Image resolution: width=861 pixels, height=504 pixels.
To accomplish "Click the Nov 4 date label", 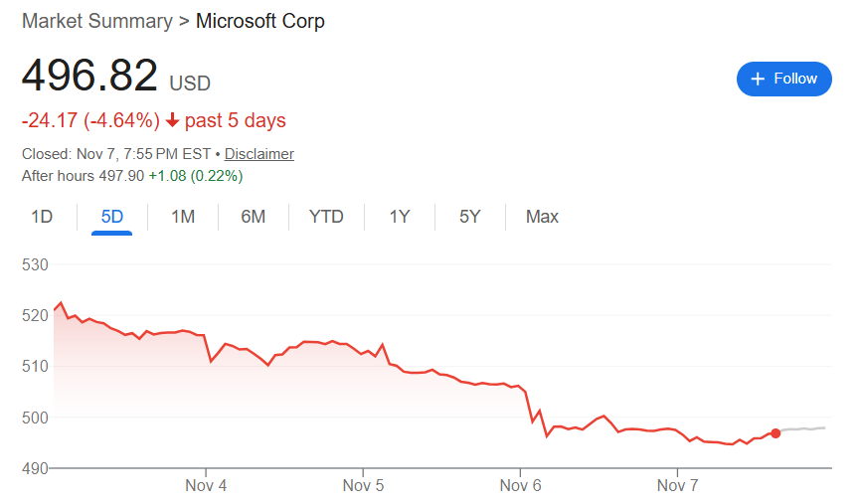I will 207,486.
